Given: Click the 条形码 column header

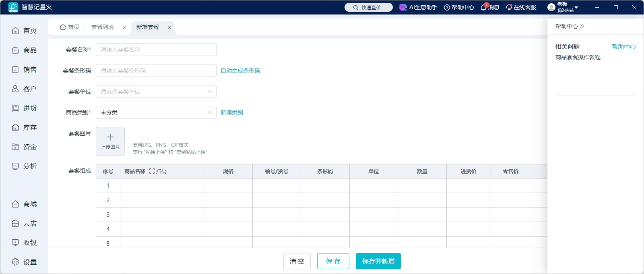Looking at the screenshot, I should tap(325, 171).
